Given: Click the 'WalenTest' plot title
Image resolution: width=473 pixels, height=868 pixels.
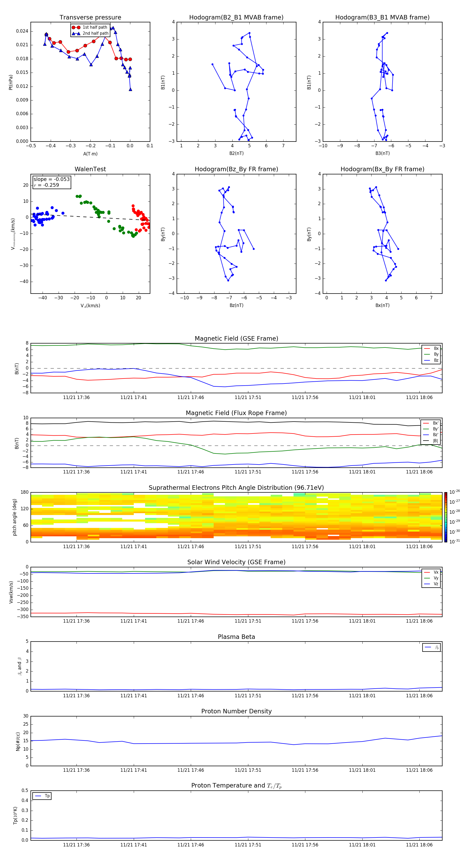Looking at the screenshot, I should (x=90, y=169).
